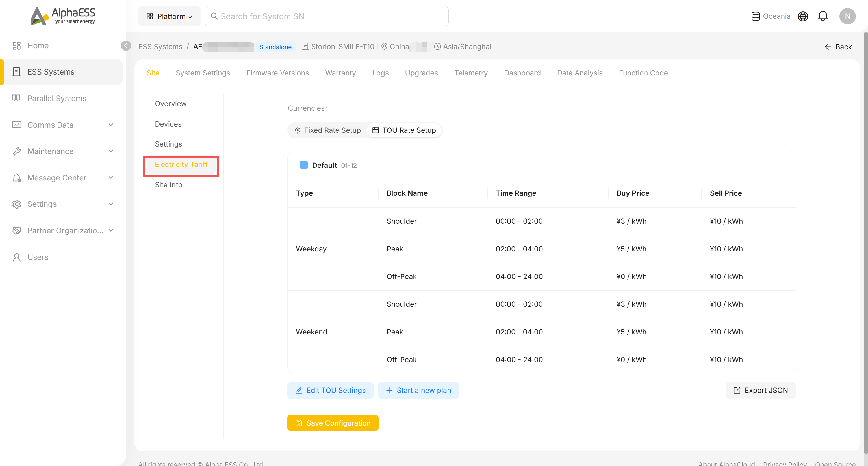Open the Data Analysis tab
Screen dimensions: 868x466
pos(580,73)
